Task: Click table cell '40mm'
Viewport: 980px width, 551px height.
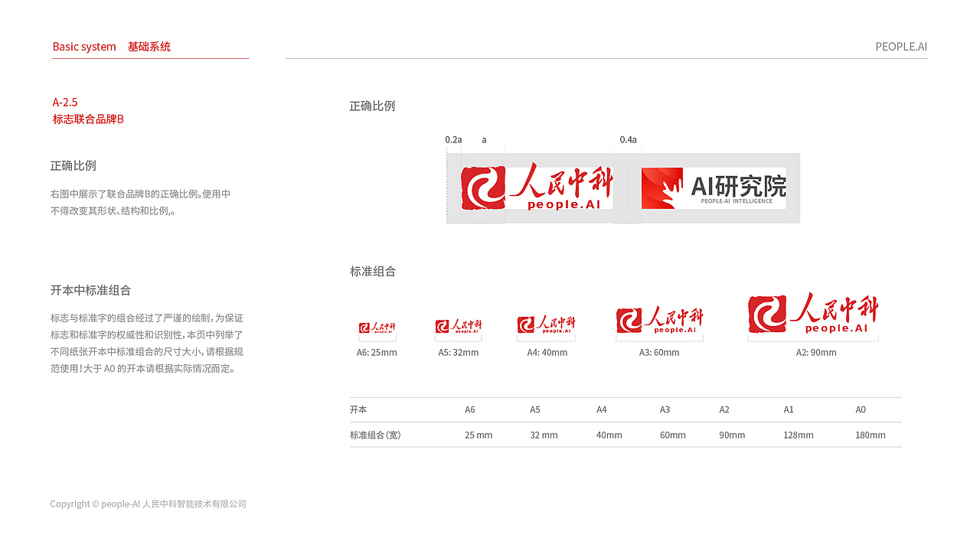Action: coord(609,435)
